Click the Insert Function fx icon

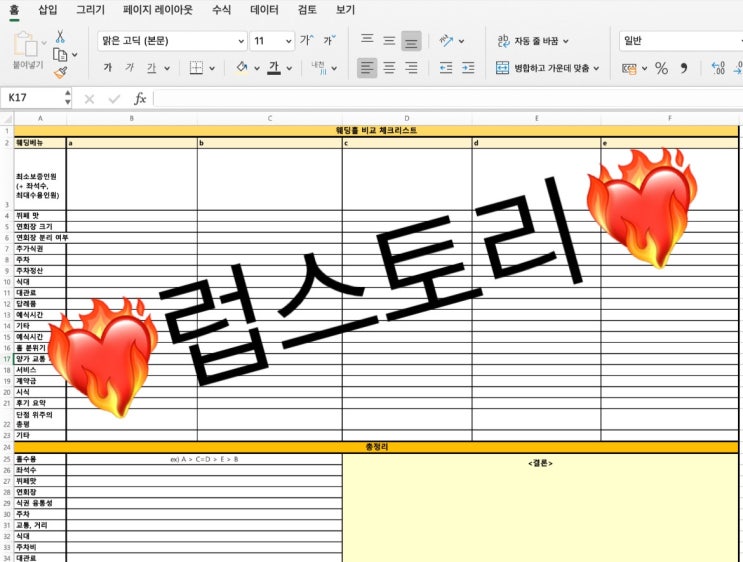tap(140, 99)
